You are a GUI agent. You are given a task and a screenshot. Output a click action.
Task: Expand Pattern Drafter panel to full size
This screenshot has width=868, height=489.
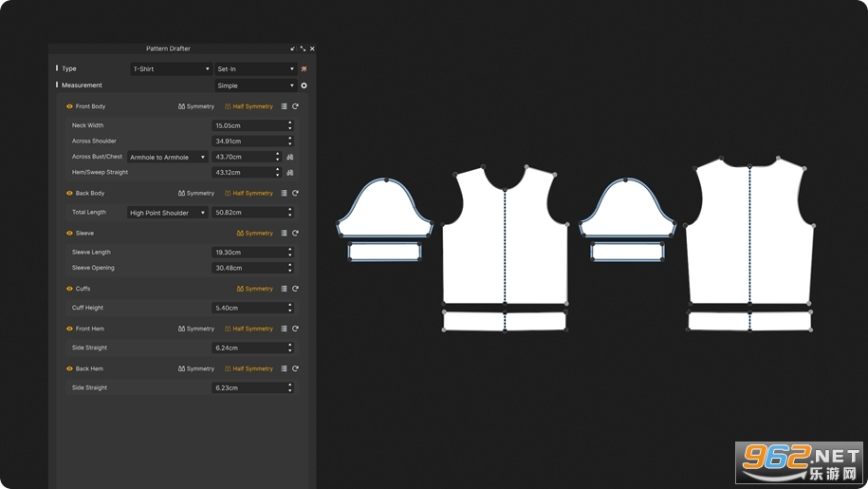coord(303,48)
